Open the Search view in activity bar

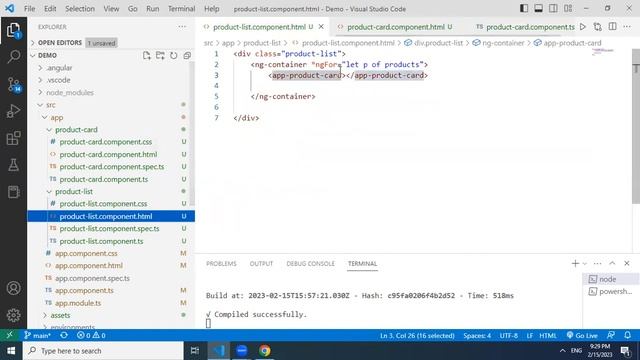[13, 56]
